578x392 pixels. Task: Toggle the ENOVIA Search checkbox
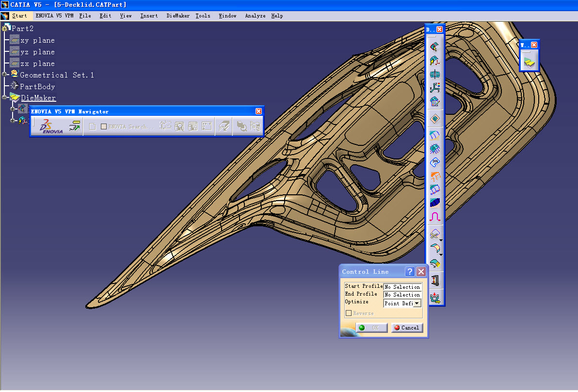[x=104, y=126]
